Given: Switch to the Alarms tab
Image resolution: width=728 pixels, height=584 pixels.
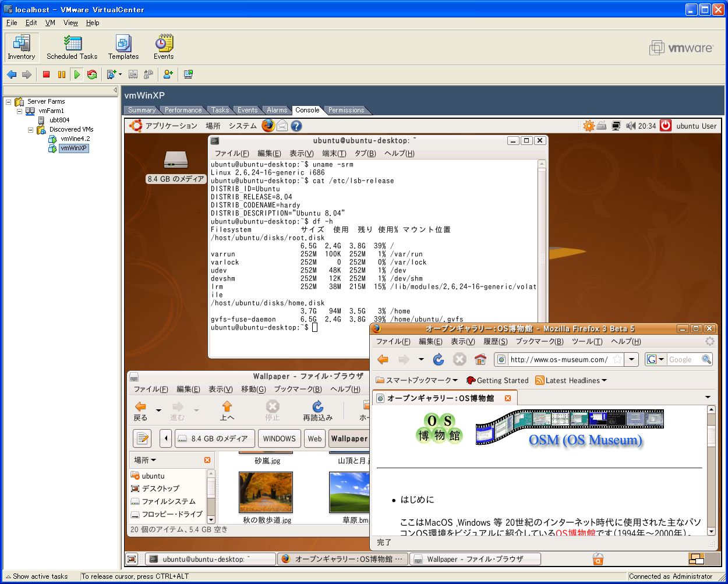Looking at the screenshot, I should [277, 110].
